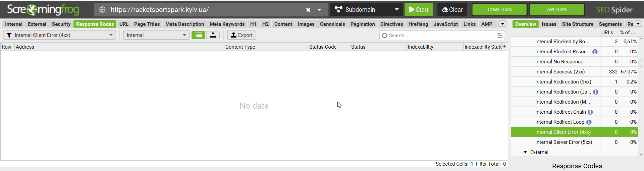Clear the crawl data

pos(452,10)
